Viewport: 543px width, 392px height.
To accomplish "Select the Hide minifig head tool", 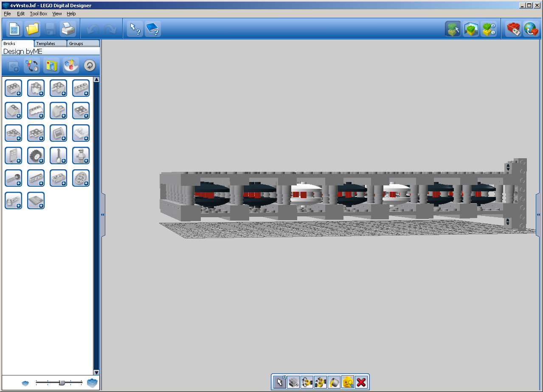I will (348, 382).
